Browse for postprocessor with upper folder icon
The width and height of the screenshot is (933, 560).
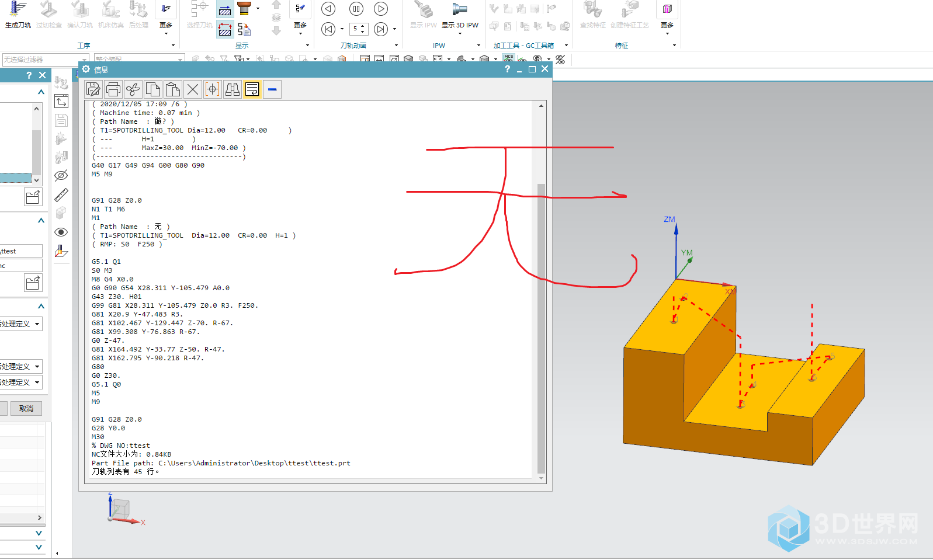[x=33, y=197]
